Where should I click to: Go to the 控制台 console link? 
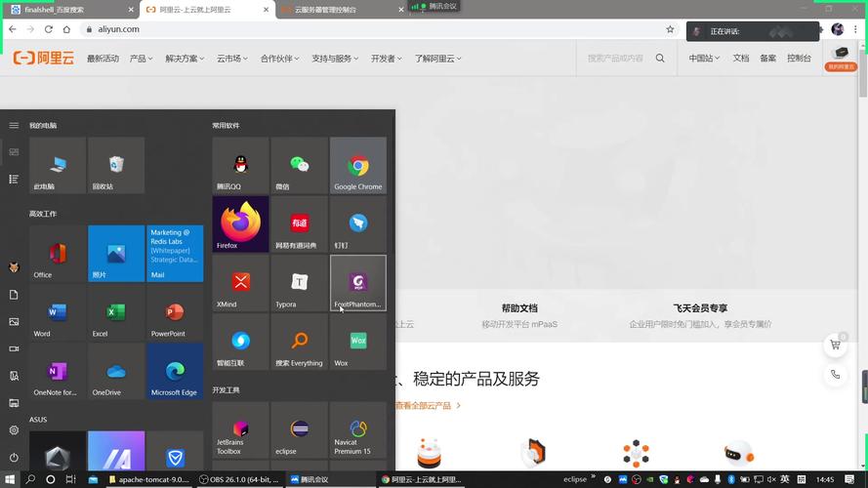(x=799, y=59)
